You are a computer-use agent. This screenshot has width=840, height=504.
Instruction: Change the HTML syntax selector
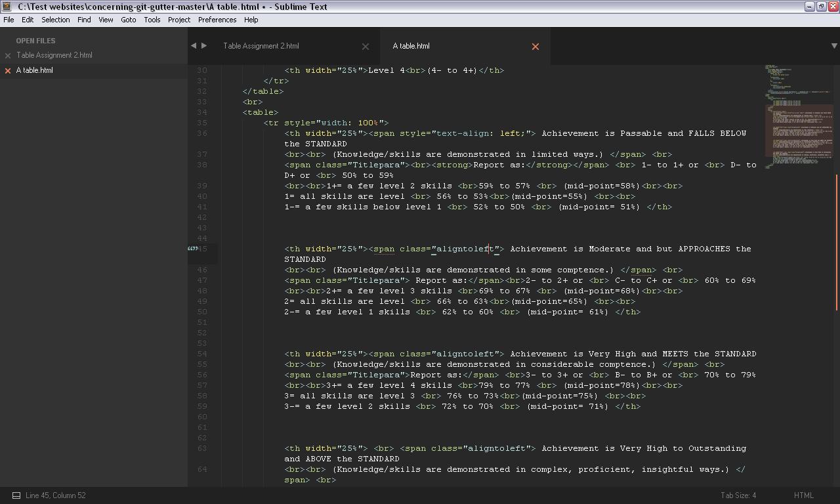pyautogui.click(x=803, y=495)
